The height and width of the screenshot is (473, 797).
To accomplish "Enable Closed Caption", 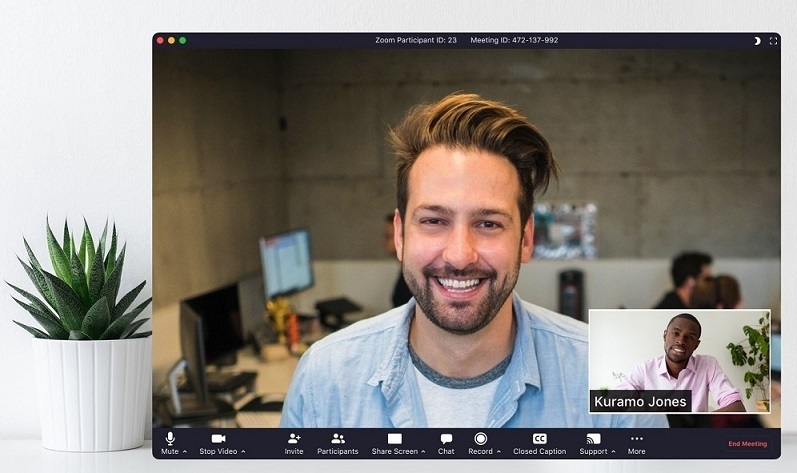I will coord(539,439).
